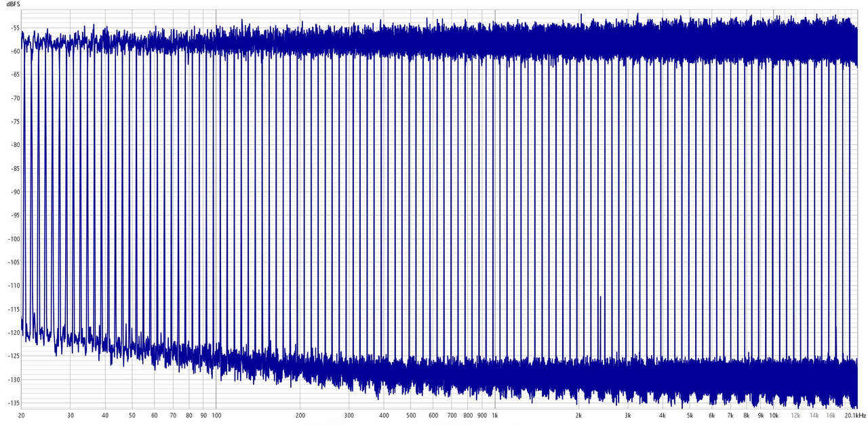This screenshot has width=868, height=425.
Task: Click the greyed 16k frequency label
Action: [x=831, y=415]
